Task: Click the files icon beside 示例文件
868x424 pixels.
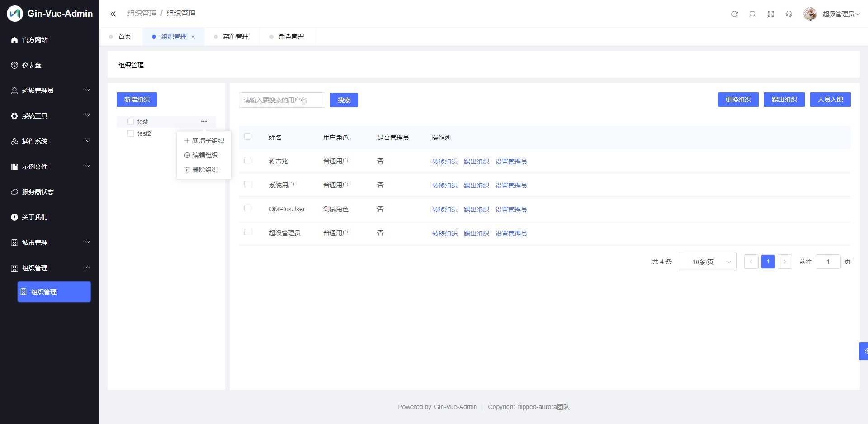Action: 14,167
